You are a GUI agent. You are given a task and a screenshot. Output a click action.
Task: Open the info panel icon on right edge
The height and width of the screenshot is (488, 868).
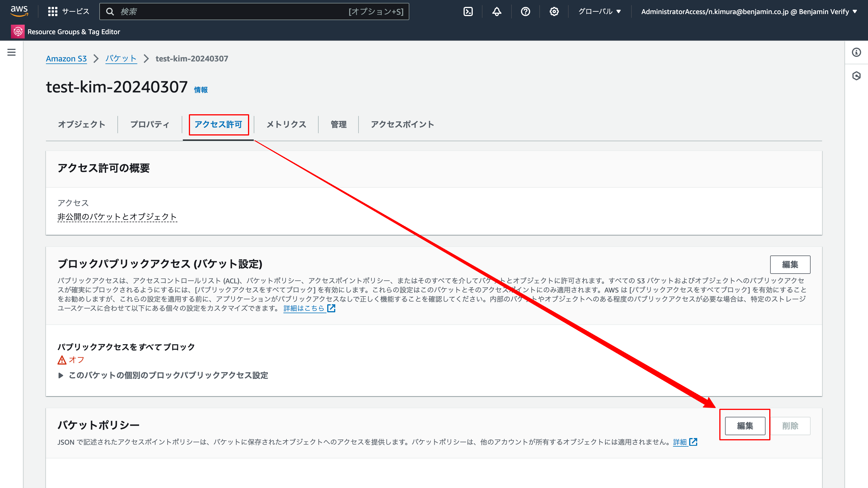[x=856, y=52]
